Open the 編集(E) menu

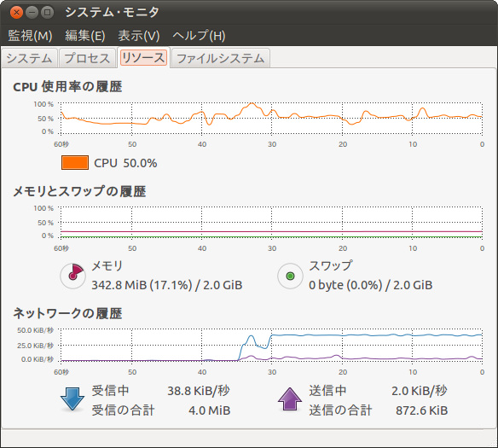(85, 35)
